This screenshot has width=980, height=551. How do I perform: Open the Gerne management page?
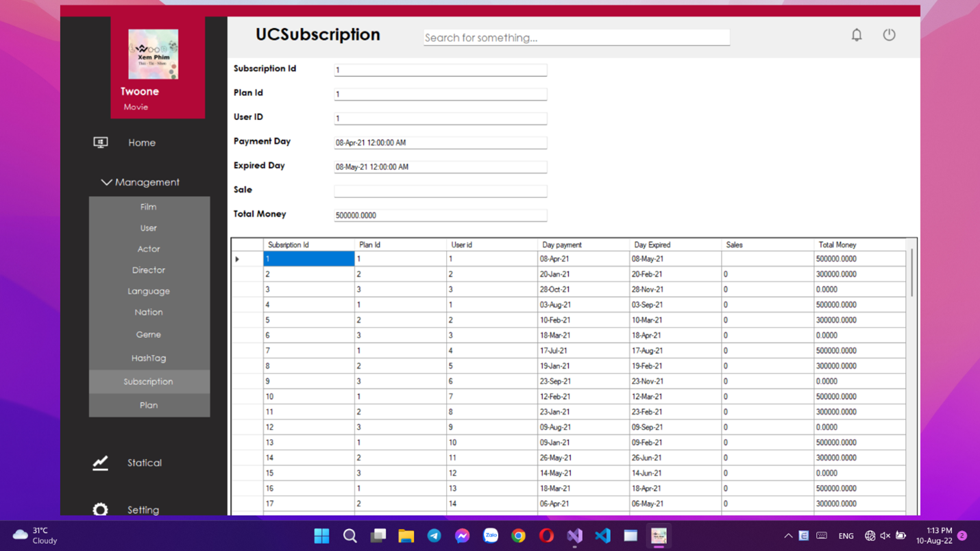(x=149, y=335)
